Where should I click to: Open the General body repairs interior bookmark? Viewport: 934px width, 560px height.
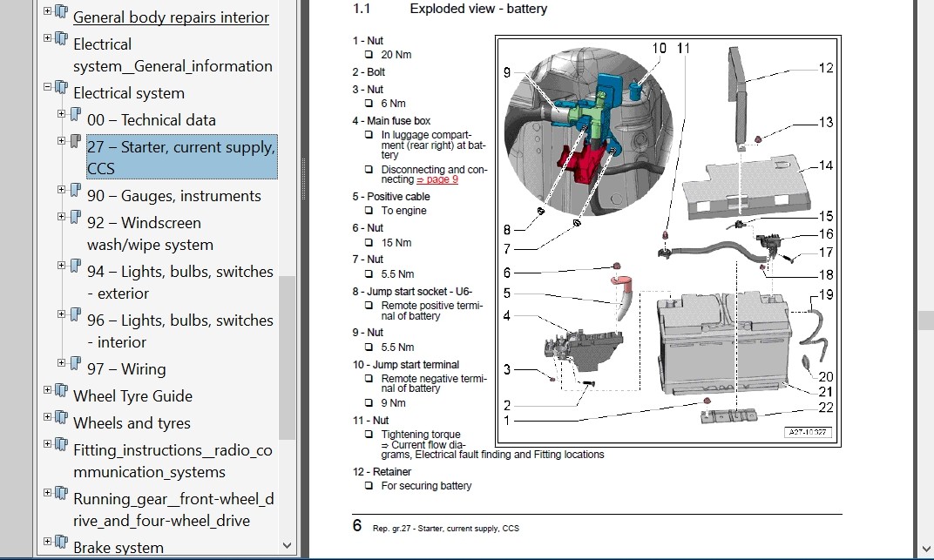coord(171,17)
